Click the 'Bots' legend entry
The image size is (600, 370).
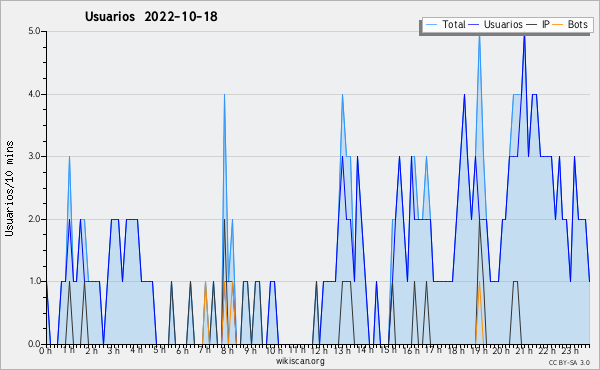(x=570, y=24)
